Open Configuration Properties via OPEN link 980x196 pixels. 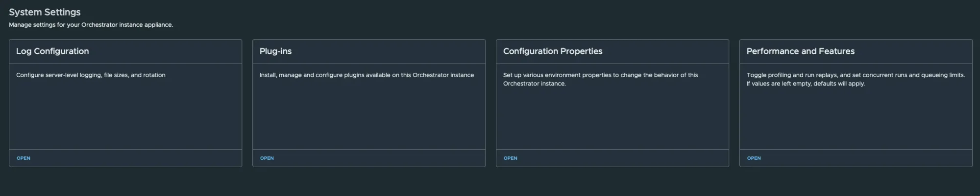(x=511, y=158)
